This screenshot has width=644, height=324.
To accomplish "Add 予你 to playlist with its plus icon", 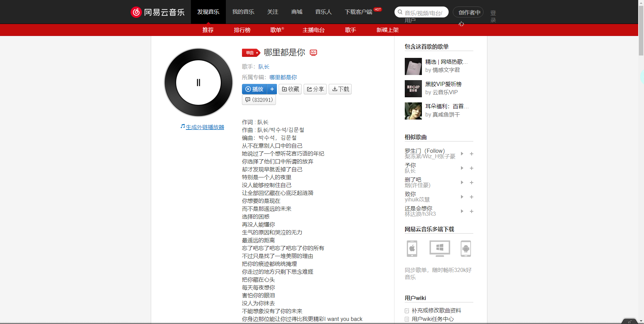I will click(472, 168).
